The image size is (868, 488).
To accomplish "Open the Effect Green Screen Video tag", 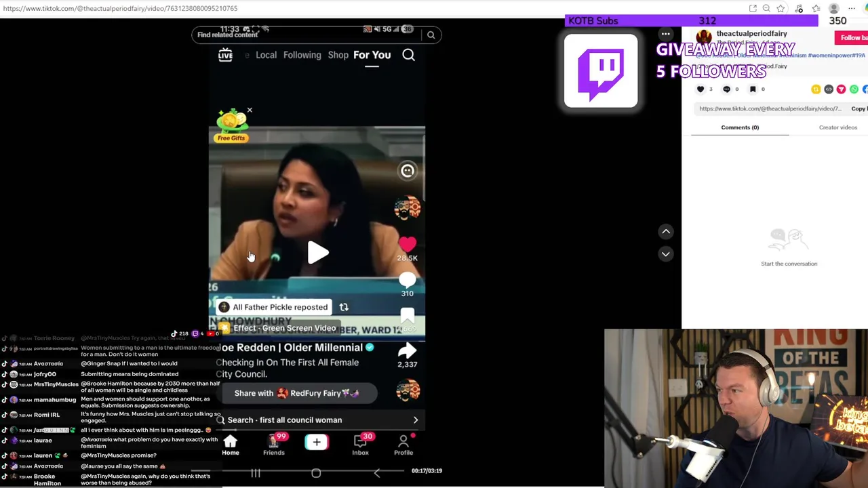I will pyautogui.click(x=279, y=328).
